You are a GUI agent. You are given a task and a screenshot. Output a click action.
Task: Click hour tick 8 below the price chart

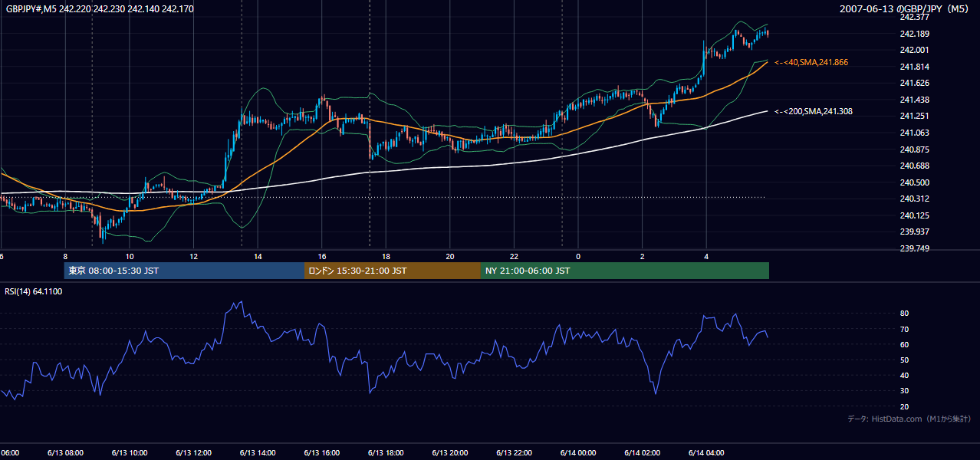pos(65,256)
